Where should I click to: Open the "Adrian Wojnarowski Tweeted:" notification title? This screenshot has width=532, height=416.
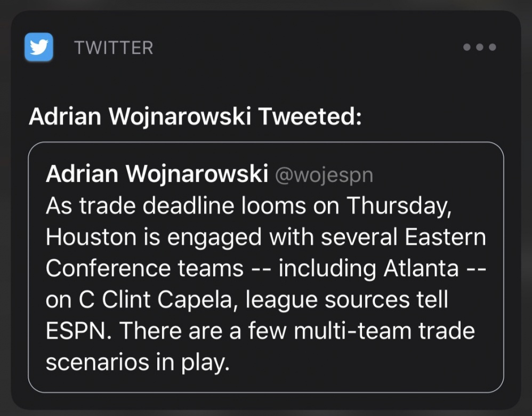point(195,117)
